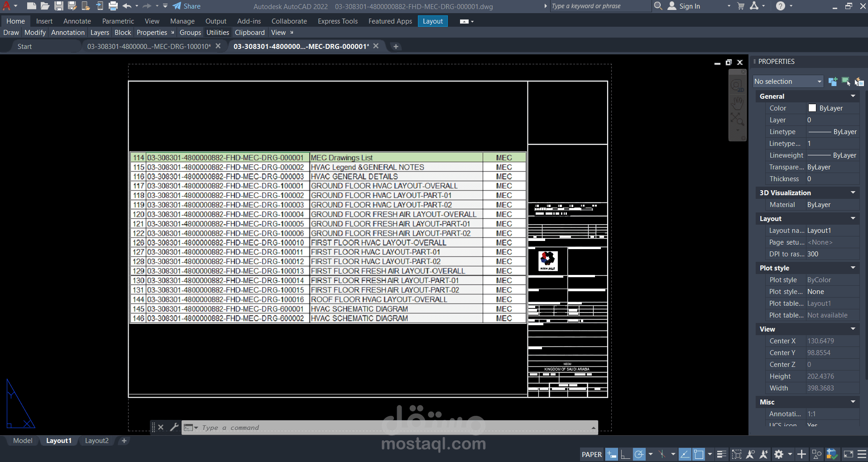868x462 pixels.
Task: Open the Insert ribbon tab
Action: (44, 21)
